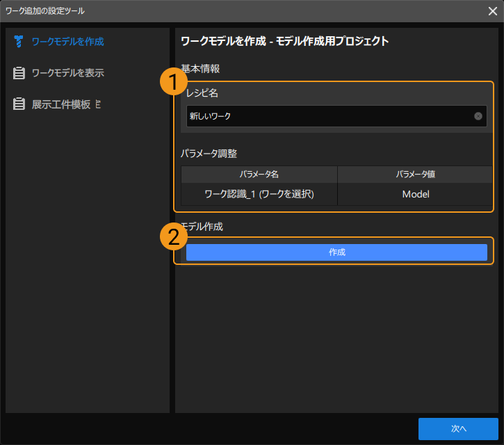This screenshot has width=504, height=445.
Task: Click the ワークモデルを作成 - モデル作成用プロジェクト heading
Action: tap(284, 41)
